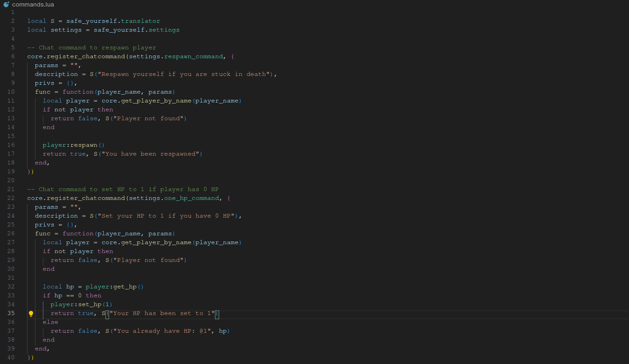
Task: Click the else keyword on line 36
Action: 50,322
